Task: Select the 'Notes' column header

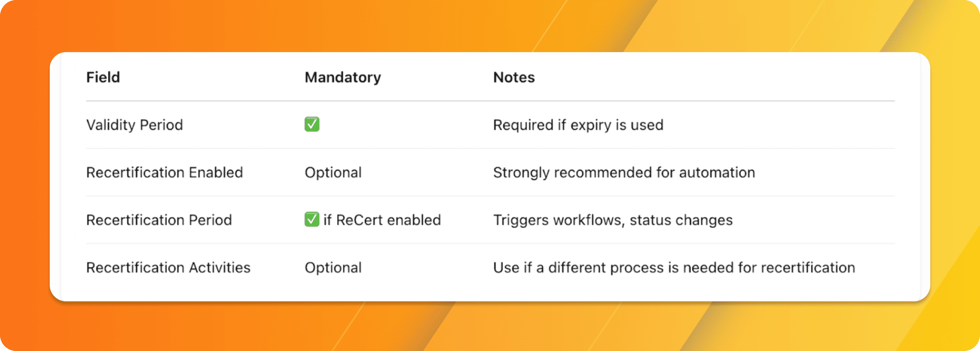Action: pos(514,77)
